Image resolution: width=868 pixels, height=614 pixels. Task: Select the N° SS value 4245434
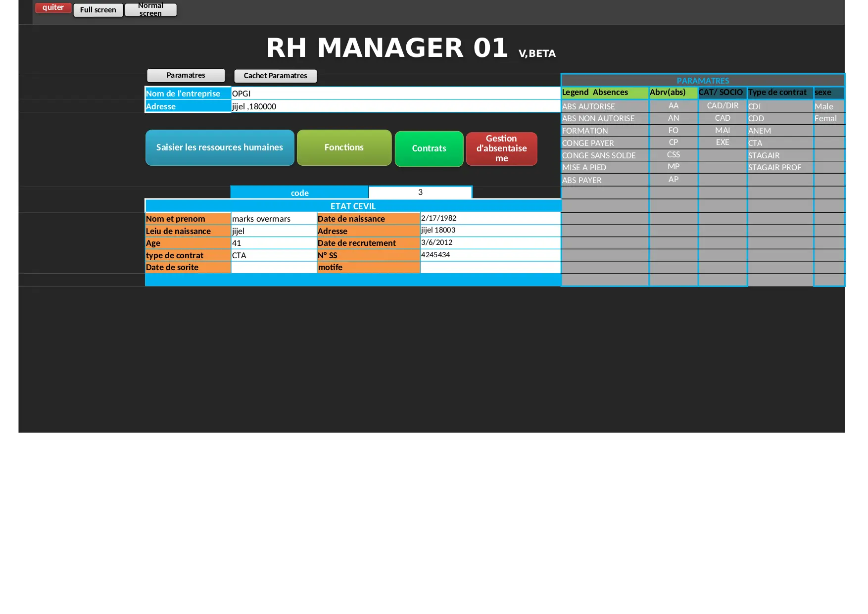tap(490, 255)
